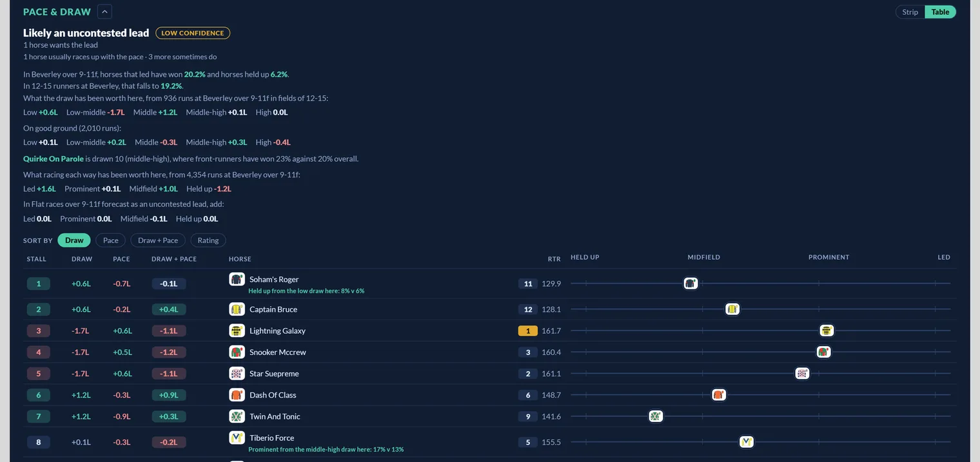Click the Horse column header

click(x=240, y=258)
